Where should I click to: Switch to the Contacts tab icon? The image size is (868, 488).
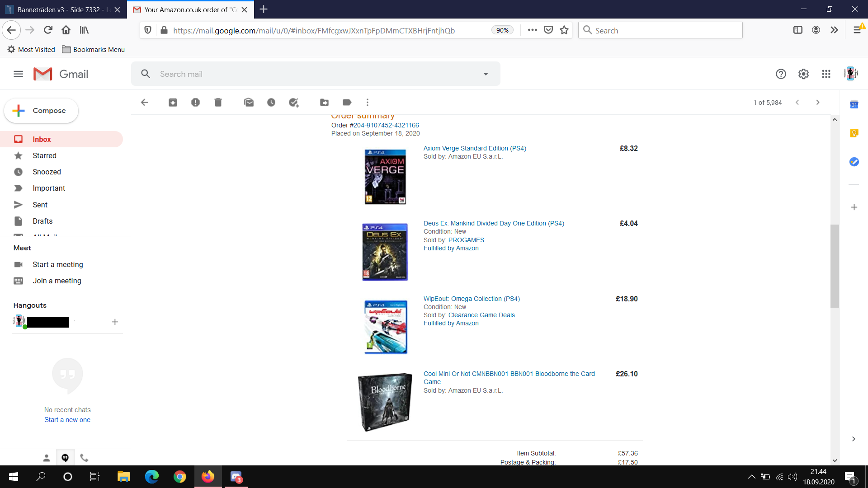click(x=46, y=458)
